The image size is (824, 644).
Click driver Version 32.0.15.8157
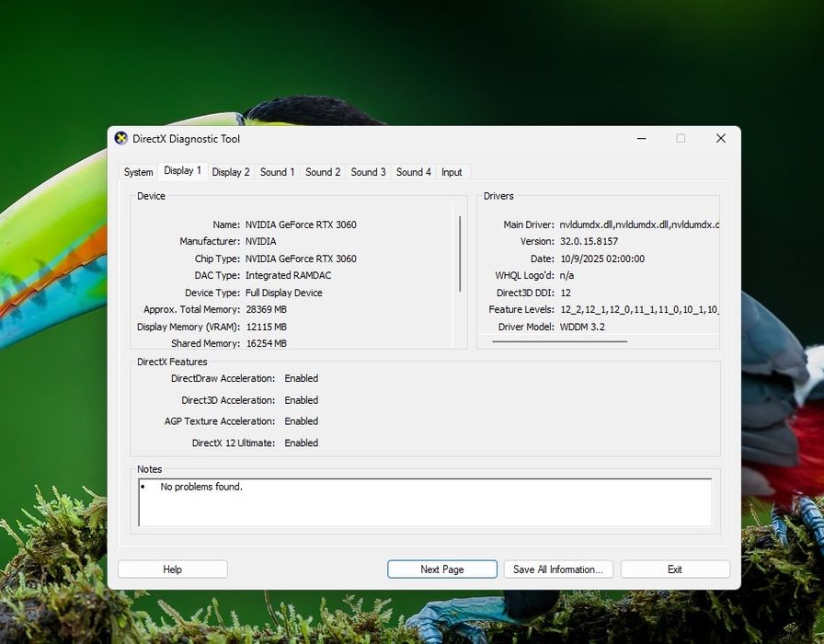coord(589,241)
